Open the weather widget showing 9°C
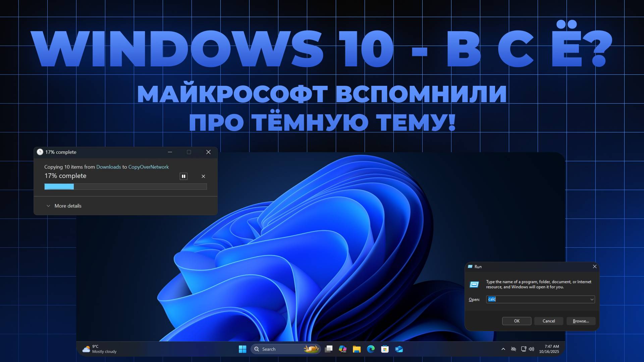 tap(100, 349)
